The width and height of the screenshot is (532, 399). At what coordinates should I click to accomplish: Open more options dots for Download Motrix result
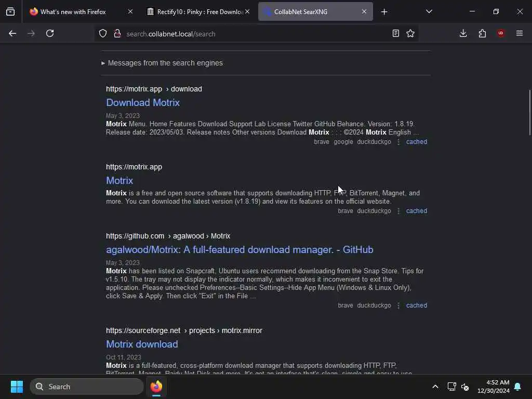pyautogui.click(x=398, y=142)
